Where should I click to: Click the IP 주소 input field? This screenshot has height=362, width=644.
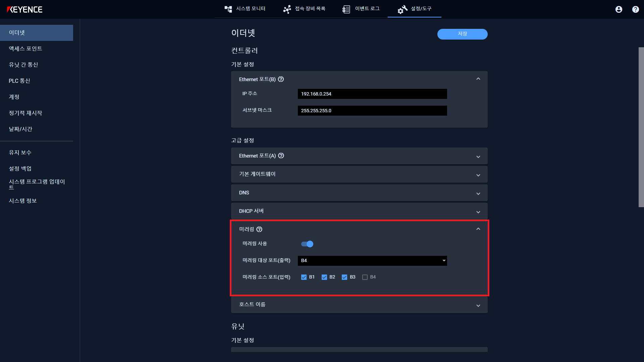[372, 94]
